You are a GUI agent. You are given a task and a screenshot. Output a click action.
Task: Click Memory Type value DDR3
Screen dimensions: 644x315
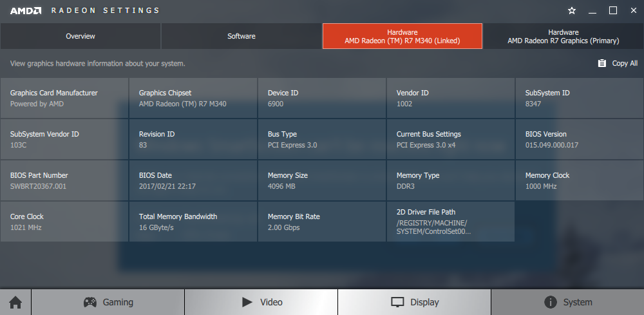[x=406, y=186]
